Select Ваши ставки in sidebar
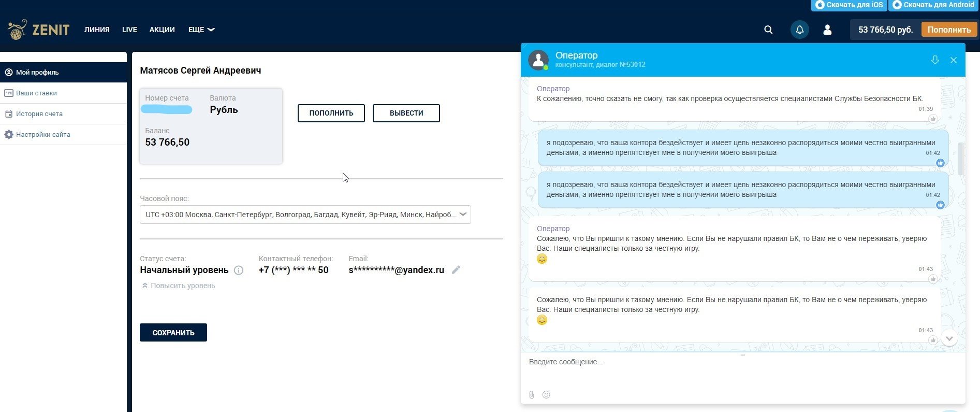The image size is (980, 412). 36,93
